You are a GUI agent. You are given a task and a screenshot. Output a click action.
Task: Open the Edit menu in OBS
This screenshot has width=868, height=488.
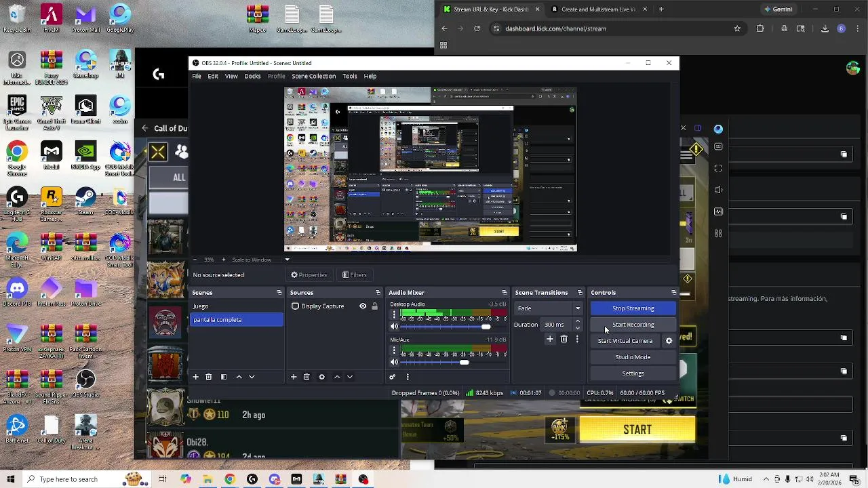pos(213,76)
